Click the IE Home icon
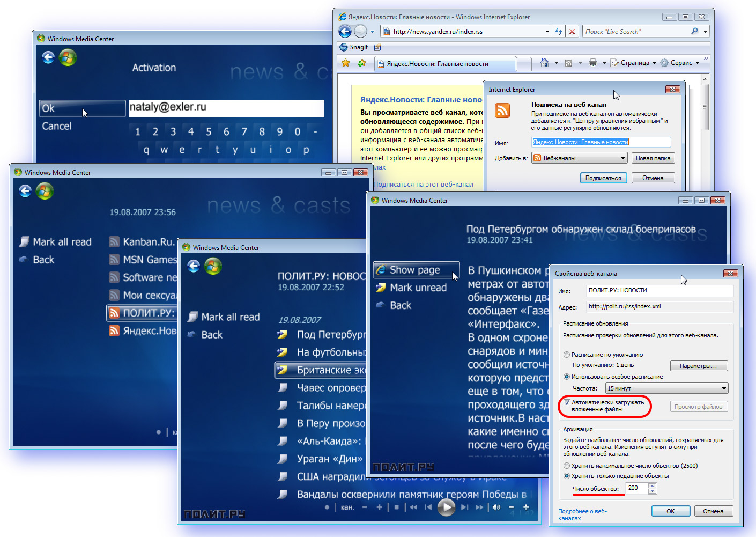 click(545, 63)
